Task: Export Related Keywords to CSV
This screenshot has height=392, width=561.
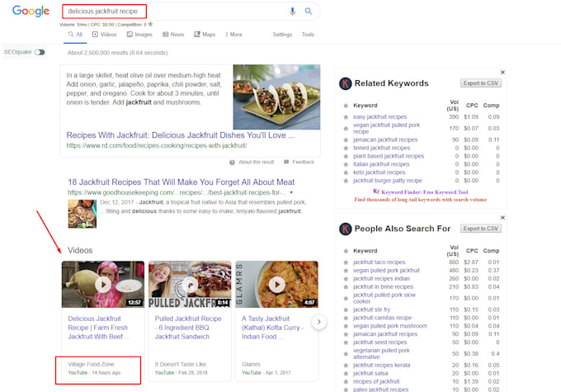Action: click(480, 83)
